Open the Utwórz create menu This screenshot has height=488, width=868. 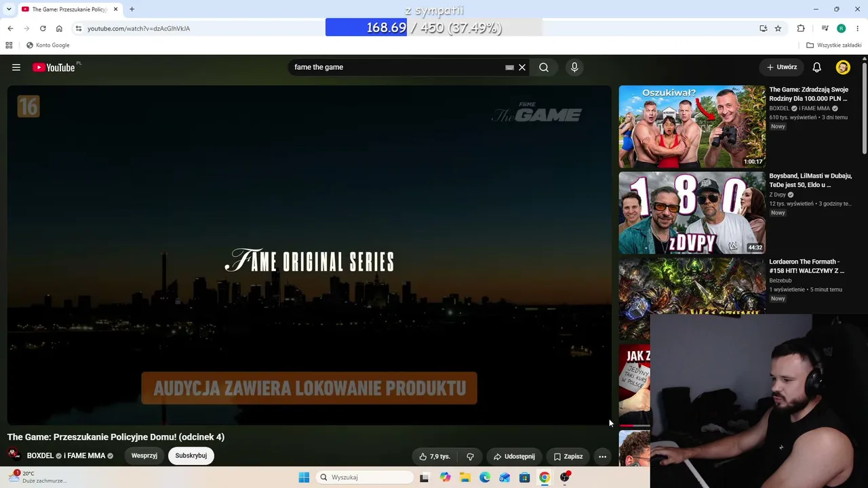782,67
